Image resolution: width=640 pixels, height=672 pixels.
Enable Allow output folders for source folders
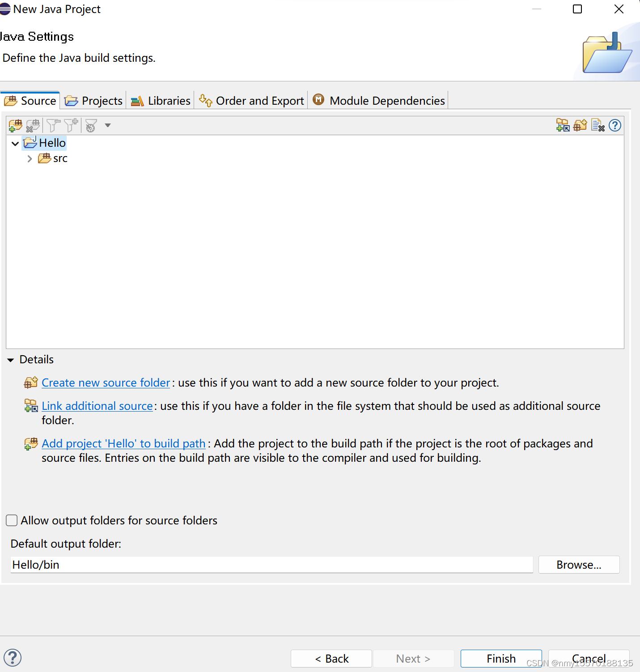(x=12, y=520)
